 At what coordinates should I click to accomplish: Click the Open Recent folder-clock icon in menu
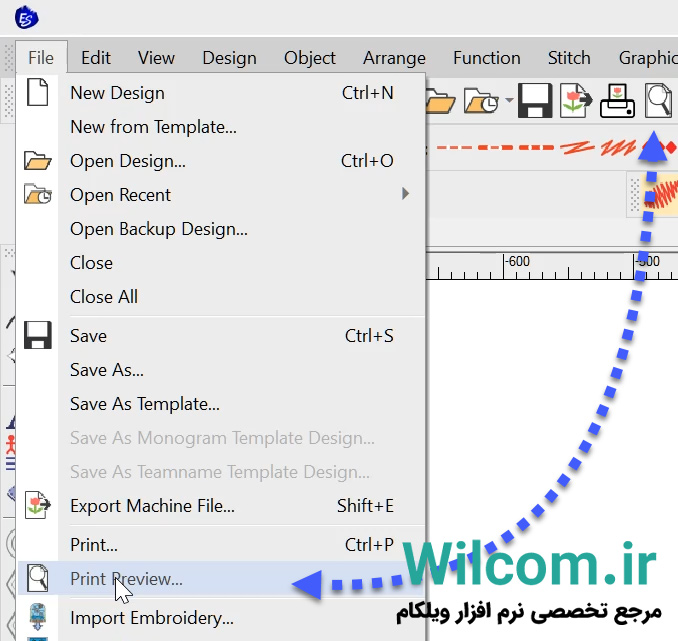coord(38,194)
